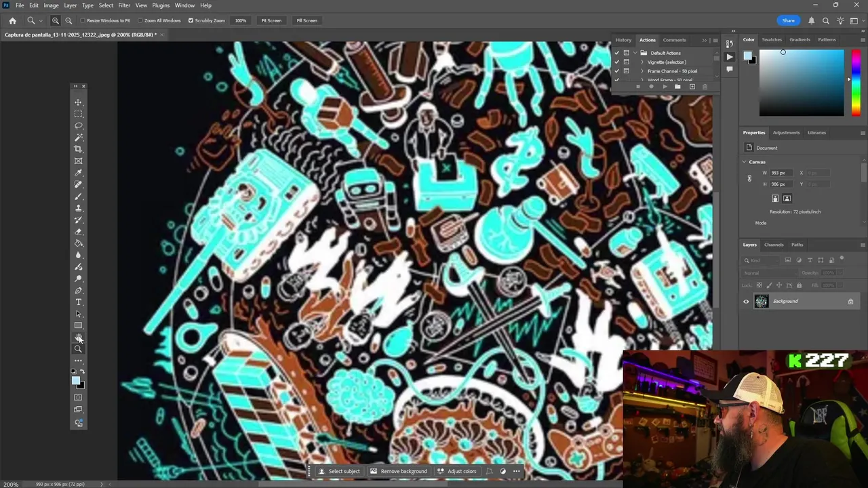Screen dimensions: 868x488
Task: Toggle checkmark for Vignette (selection) action
Action: [617, 62]
